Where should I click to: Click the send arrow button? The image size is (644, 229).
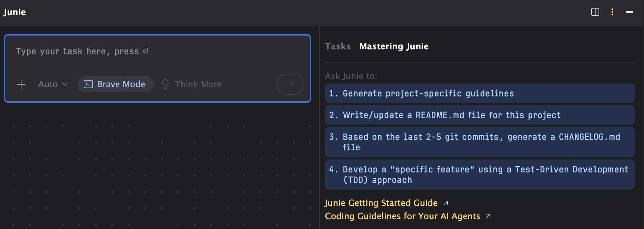pos(290,84)
